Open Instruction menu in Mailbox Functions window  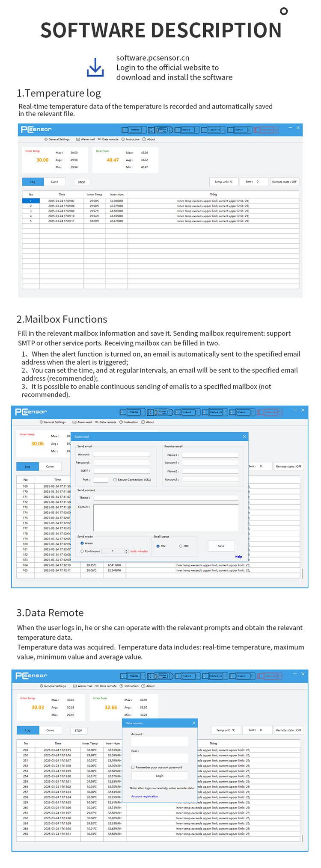point(129,422)
